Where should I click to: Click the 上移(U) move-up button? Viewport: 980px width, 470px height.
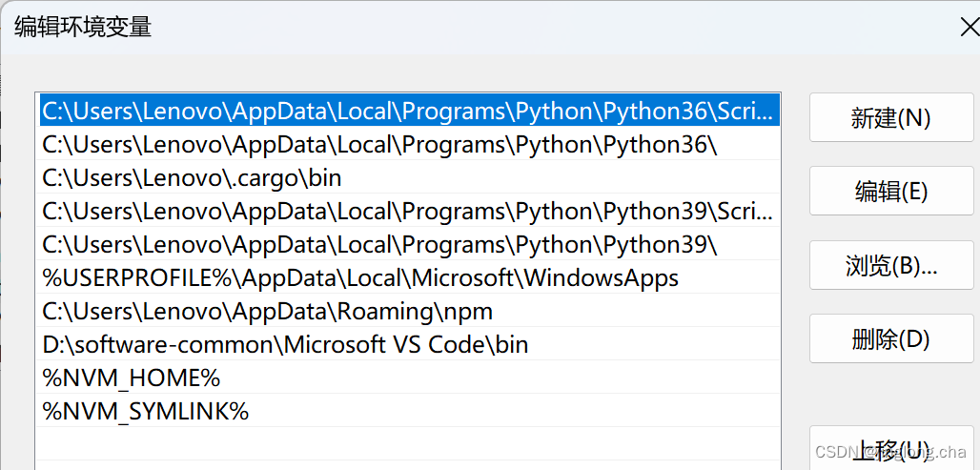pos(891,449)
